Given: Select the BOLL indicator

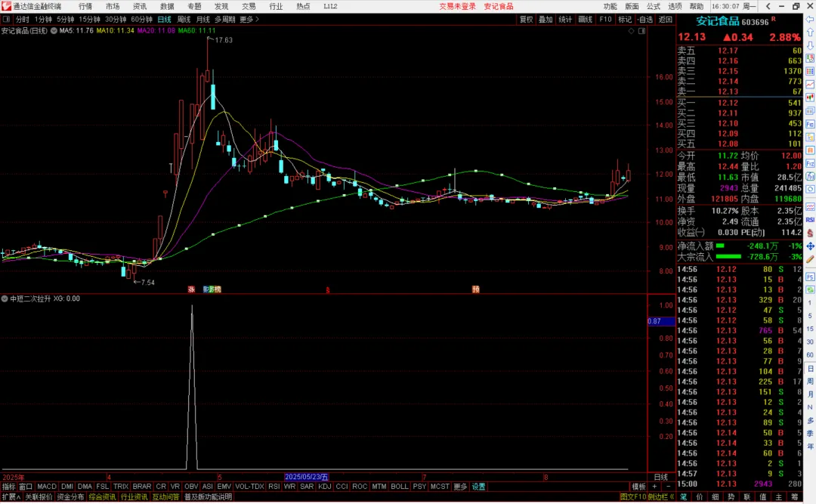Looking at the screenshot, I should pos(399,487).
